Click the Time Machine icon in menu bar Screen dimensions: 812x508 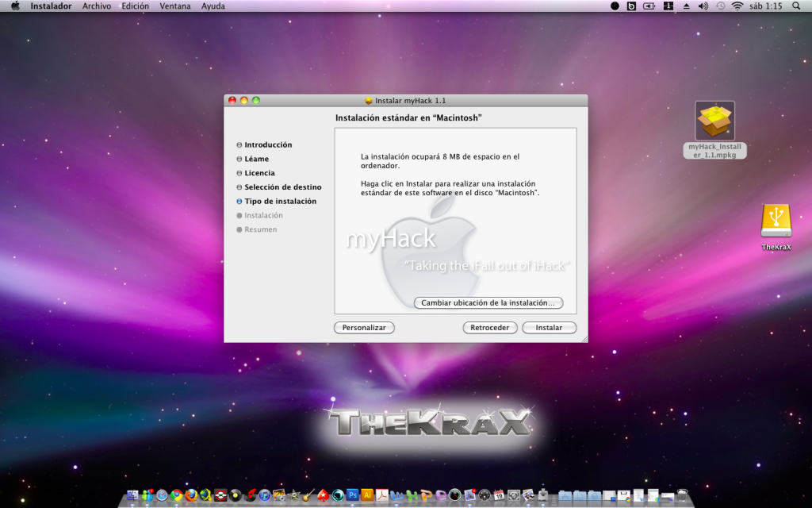tap(720, 6)
